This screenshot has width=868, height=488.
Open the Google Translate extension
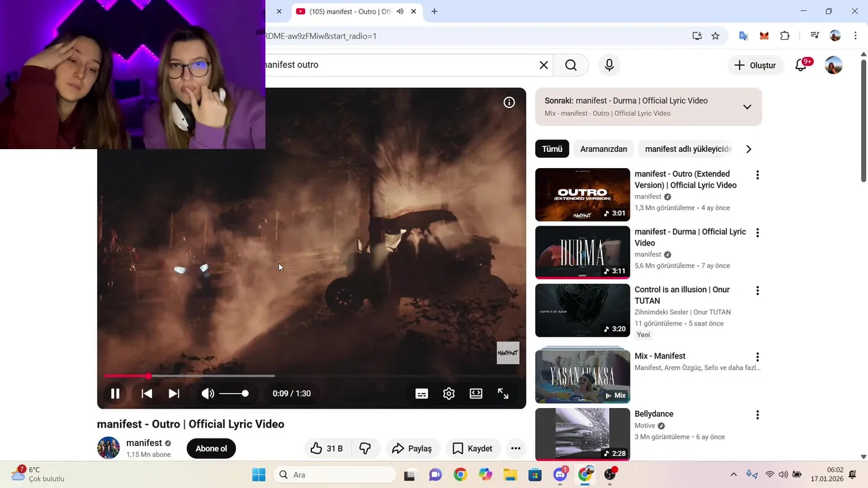click(743, 36)
